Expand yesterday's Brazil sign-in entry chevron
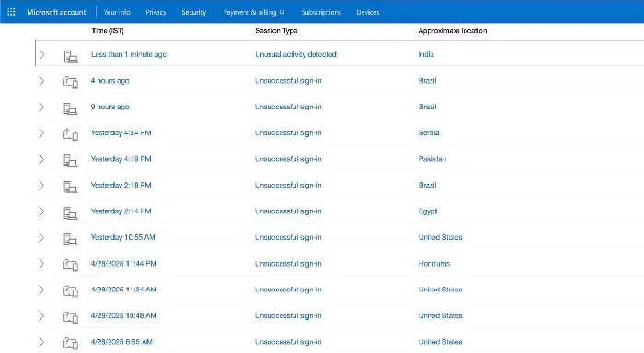Image resolution: width=644 pixels, height=353 pixels. [x=41, y=185]
